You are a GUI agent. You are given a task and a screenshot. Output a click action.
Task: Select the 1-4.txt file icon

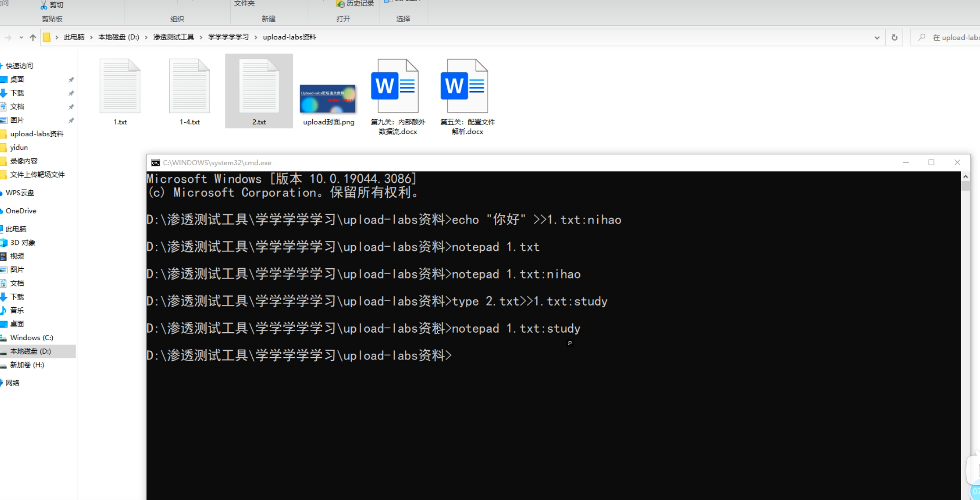[189, 86]
